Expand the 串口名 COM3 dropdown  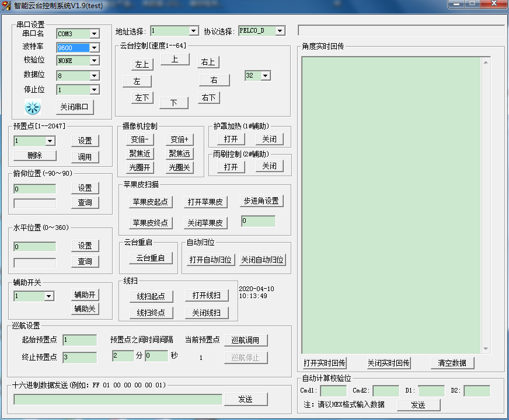(x=94, y=34)
